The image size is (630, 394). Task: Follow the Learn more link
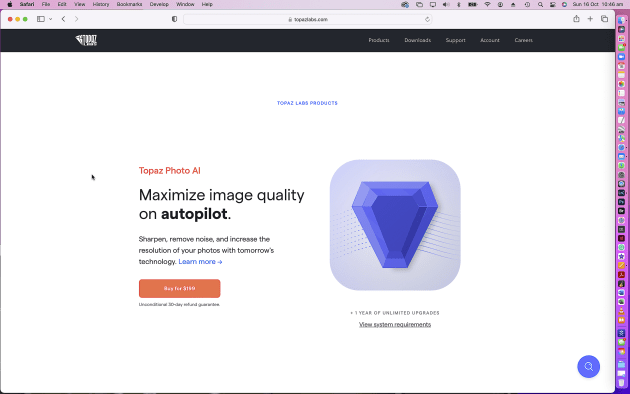coord(200,261)
